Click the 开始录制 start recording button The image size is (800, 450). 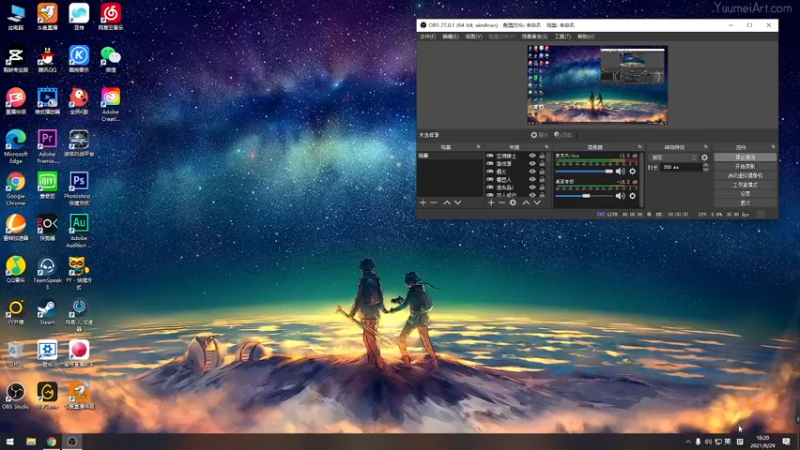(745, 166)
